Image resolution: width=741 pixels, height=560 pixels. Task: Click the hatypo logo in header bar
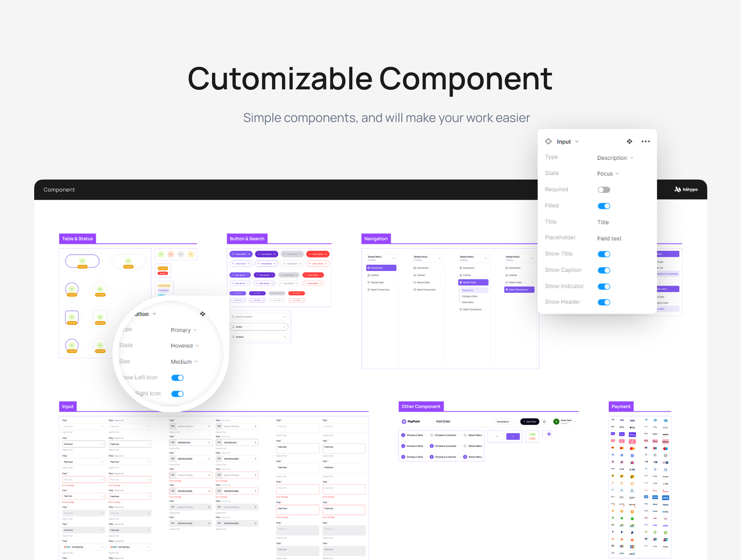686,189
